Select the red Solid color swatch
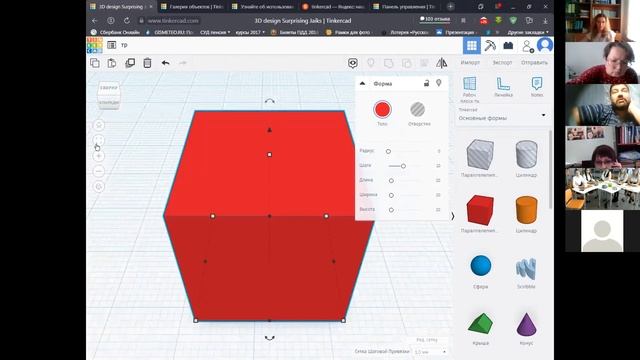Image resolution: width=640 pixels, height=360 pixels. (x=382, y=109)
